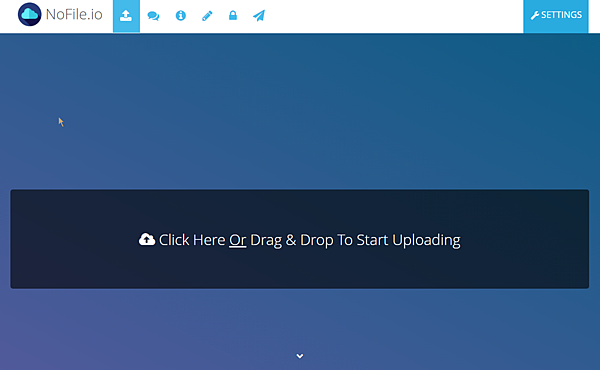Select the upload icon in navbar
This screenshot has height=370, width=600.
pyautogui.click(x=126, y=16)
